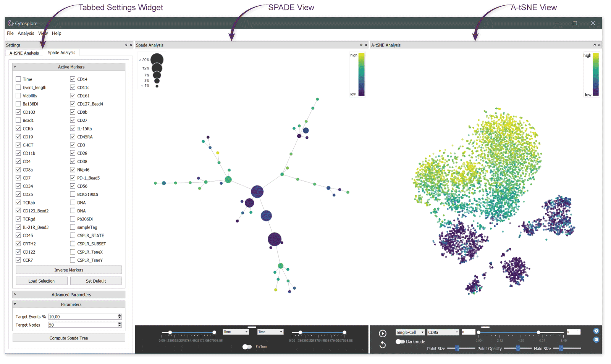
Task: Open the CD8a marker color dropdown
Action: point(443,332)
